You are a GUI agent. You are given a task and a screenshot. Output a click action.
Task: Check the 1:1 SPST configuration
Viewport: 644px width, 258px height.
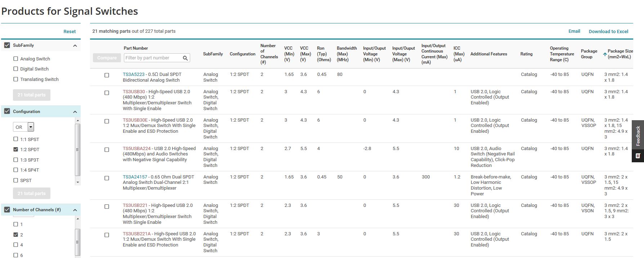[15, 139]
